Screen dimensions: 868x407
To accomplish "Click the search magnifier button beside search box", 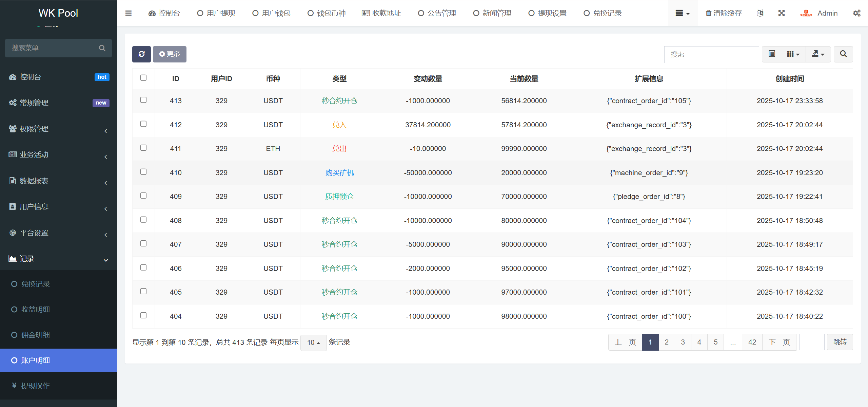I will point(843,54).
